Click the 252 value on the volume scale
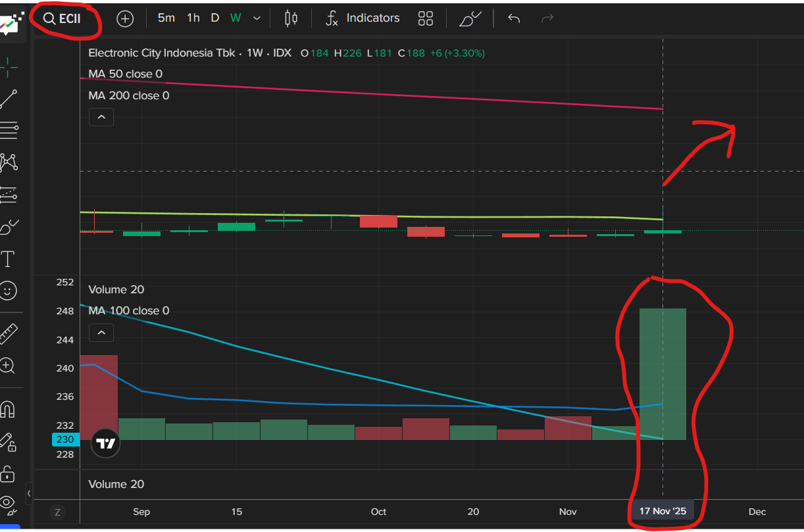 [65, 282]
